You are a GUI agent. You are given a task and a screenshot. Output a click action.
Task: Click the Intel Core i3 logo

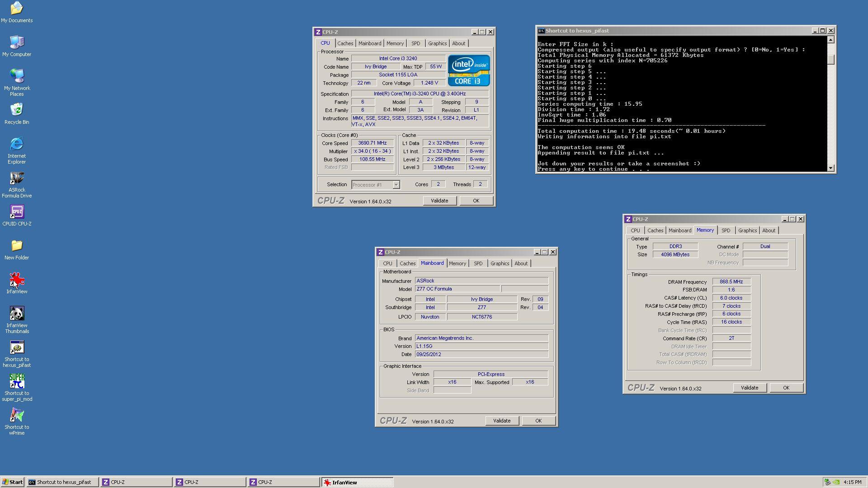point(469,70)
